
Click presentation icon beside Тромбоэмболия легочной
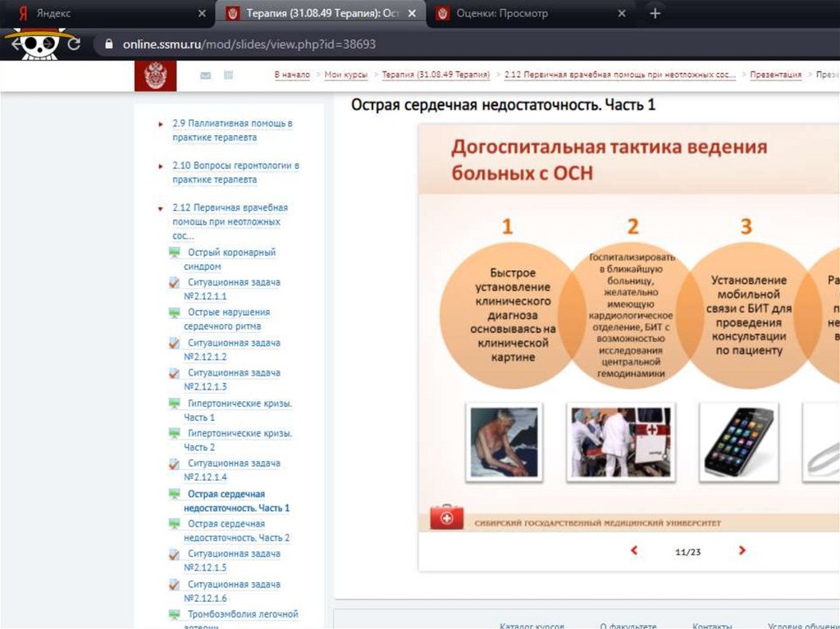175,614
